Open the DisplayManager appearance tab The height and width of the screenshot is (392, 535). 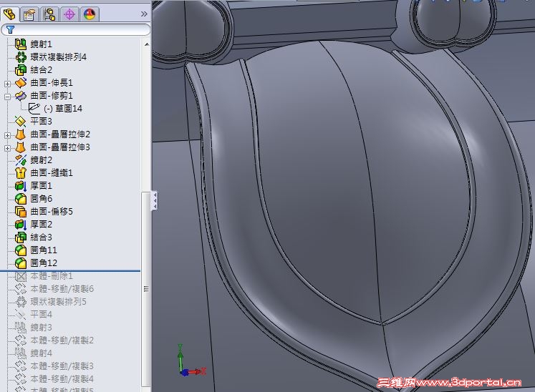coord(90,14)
